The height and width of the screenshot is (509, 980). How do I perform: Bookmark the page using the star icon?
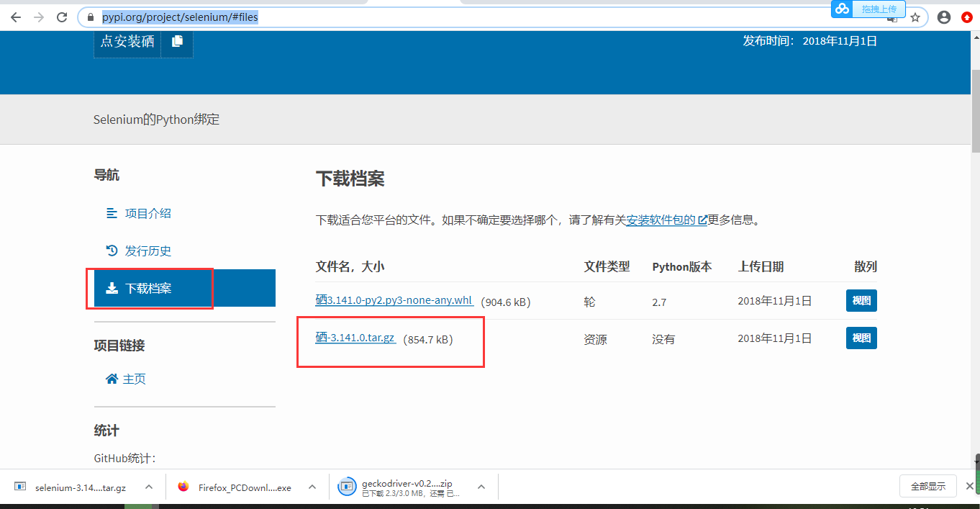coord(915,17)
